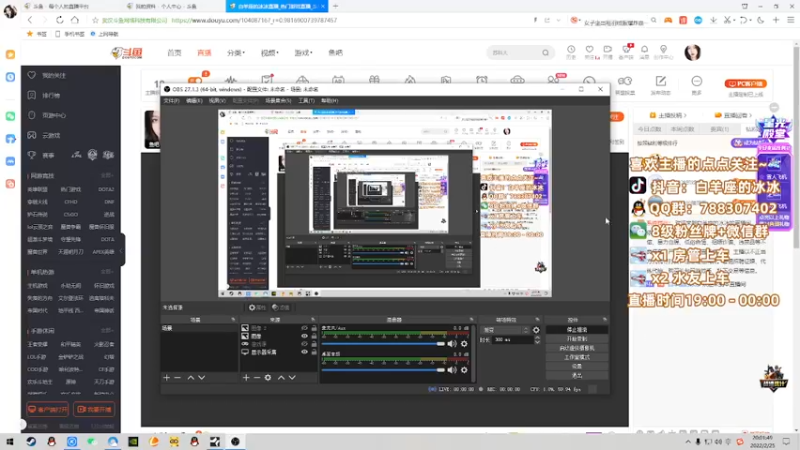Open settings gear for 麦克风/Aux audio
The image size is (800, 450).
point(464,344)
